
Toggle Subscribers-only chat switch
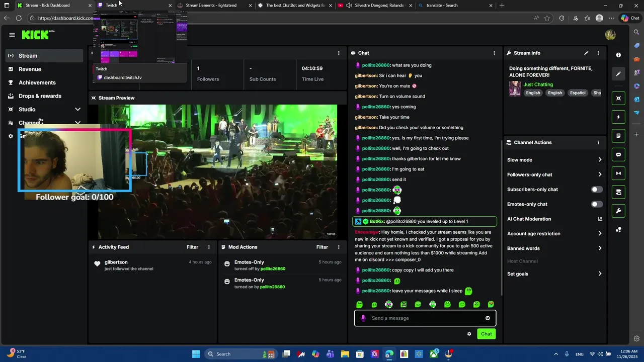pyautogui.click(x=597, y=190)
